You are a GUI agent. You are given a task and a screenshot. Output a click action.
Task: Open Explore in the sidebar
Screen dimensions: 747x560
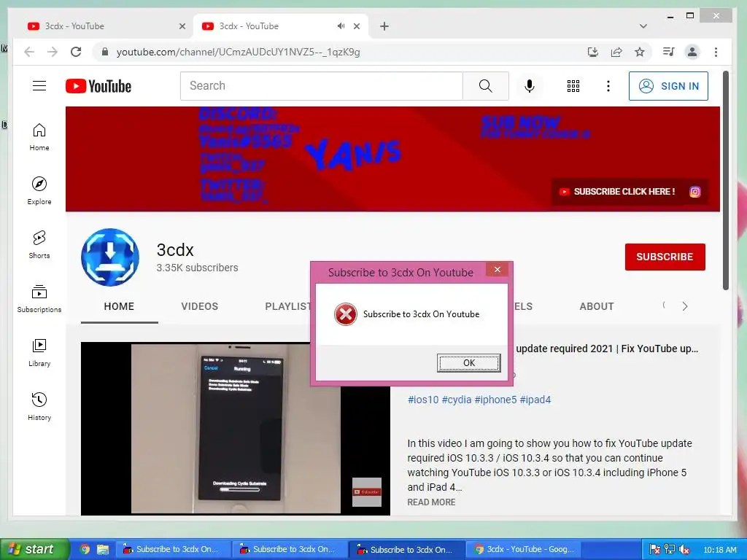(39, 191)
